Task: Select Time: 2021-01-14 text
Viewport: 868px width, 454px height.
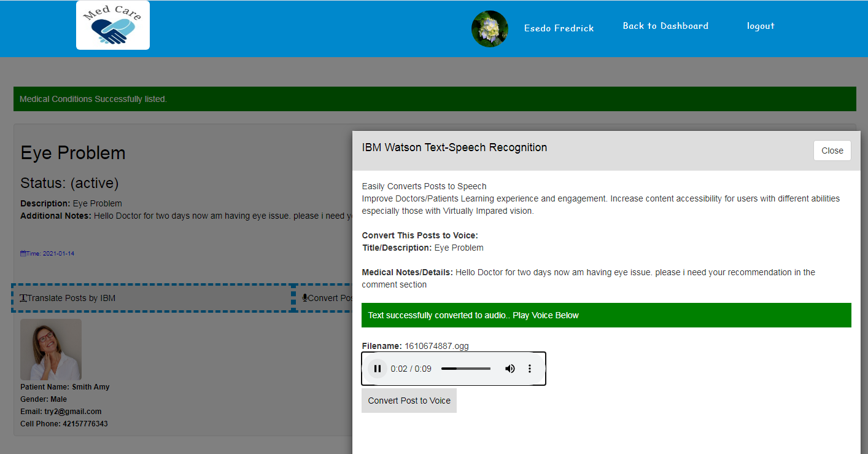Action: tap(50, 253)
